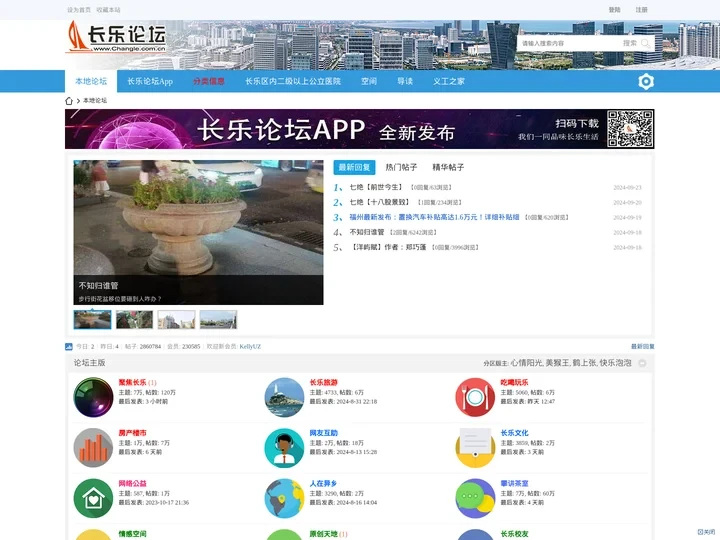Click the 搜索 button text
The width and height of the screenshot is (720, 540).
[630, 43]
